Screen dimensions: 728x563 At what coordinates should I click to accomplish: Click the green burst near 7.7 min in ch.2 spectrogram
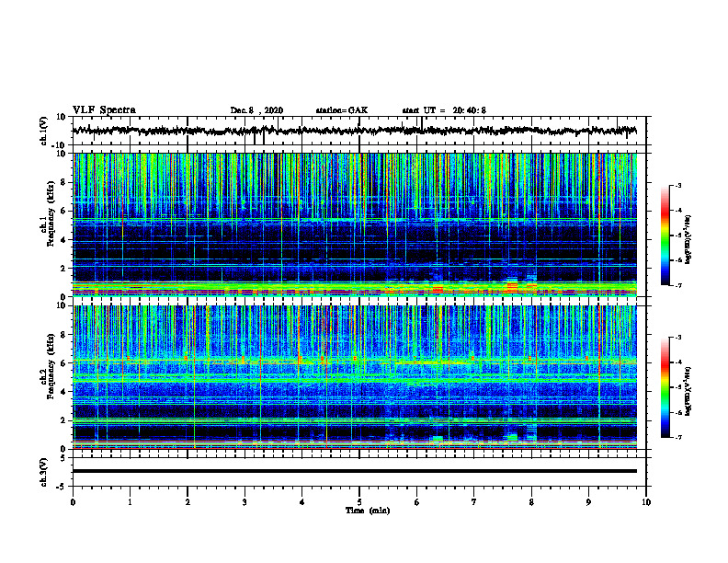coord(512,437)
